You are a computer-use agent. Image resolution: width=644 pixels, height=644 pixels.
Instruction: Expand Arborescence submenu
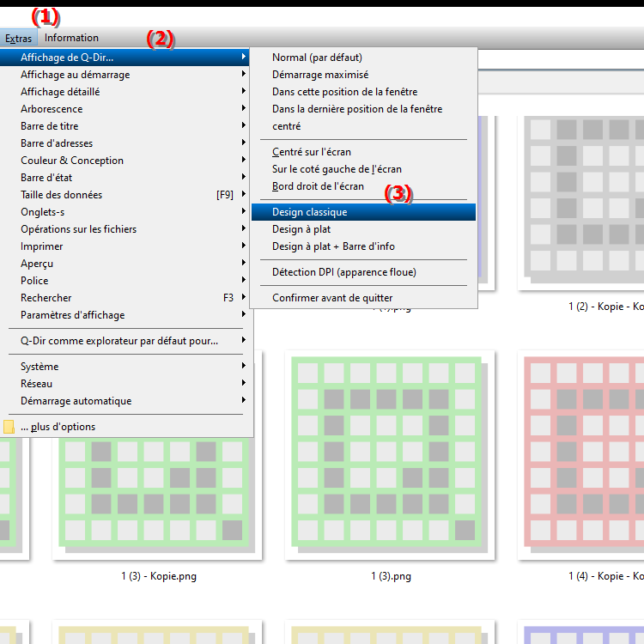point(125,109)
